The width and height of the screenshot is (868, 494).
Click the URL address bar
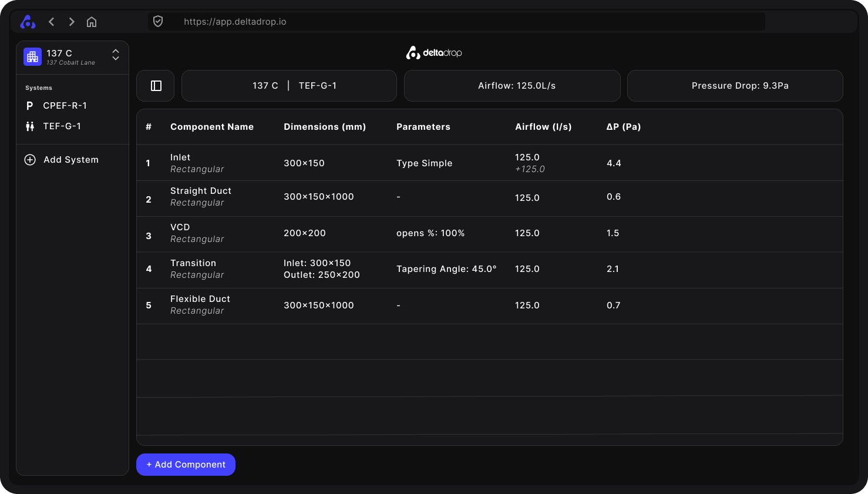pyautogui.click(x=458, y=22)
